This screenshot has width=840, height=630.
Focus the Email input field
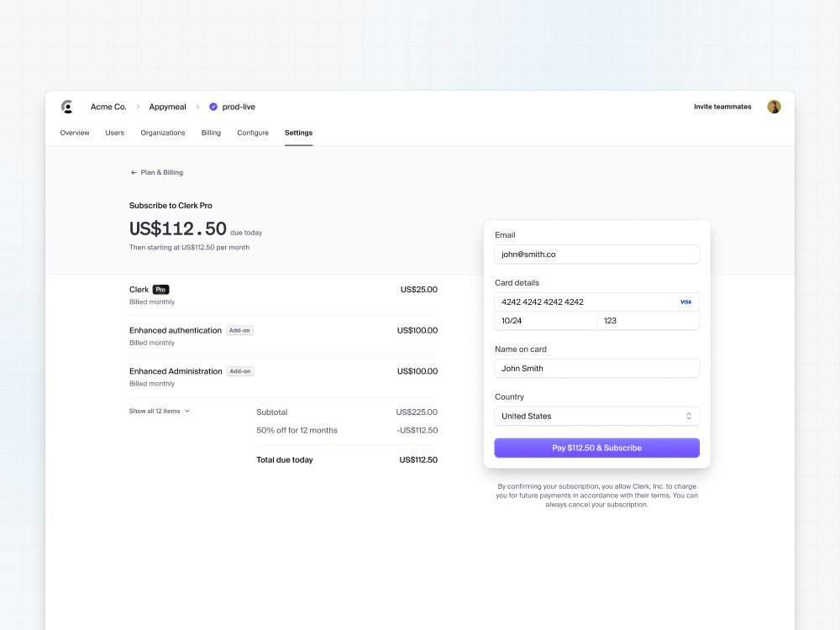596,255
